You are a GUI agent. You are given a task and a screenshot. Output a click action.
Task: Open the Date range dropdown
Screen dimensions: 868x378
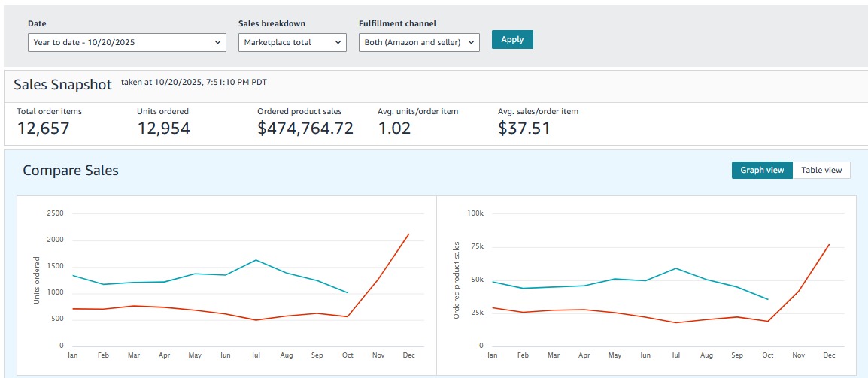(126, 43)
